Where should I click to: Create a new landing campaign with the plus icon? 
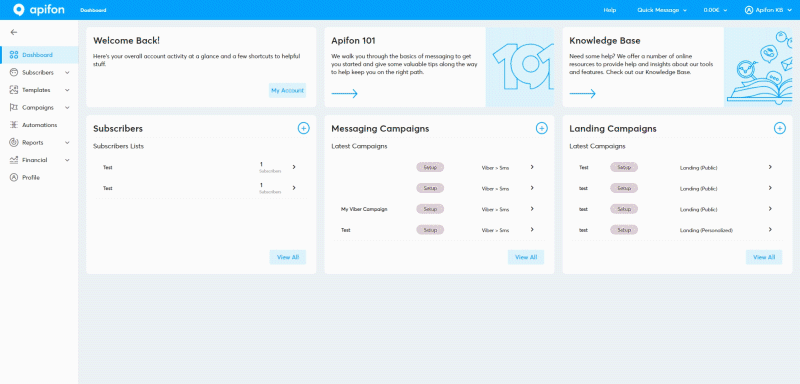[780, 129]
